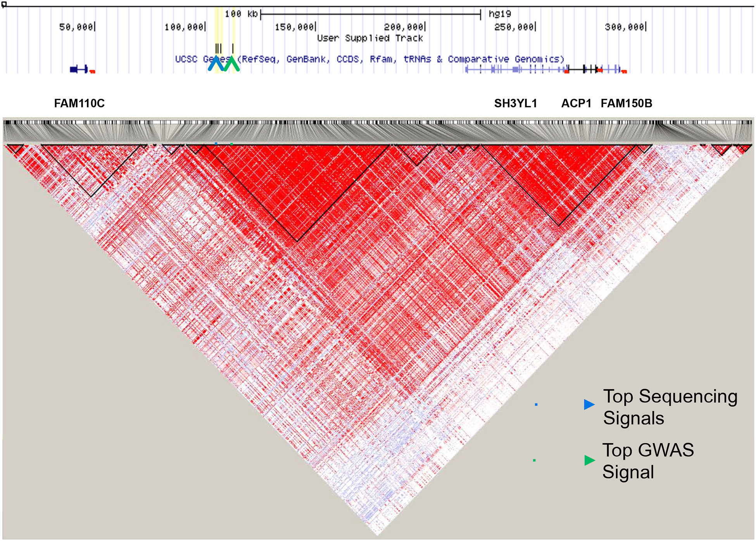Select the 250,000 position marker
This screenshot has width=756, height=541.
click(x=515, y=27)
